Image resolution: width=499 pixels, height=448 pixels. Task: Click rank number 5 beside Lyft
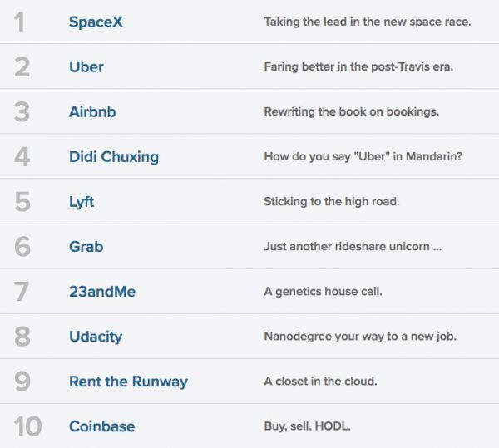(x=22, y=201)
